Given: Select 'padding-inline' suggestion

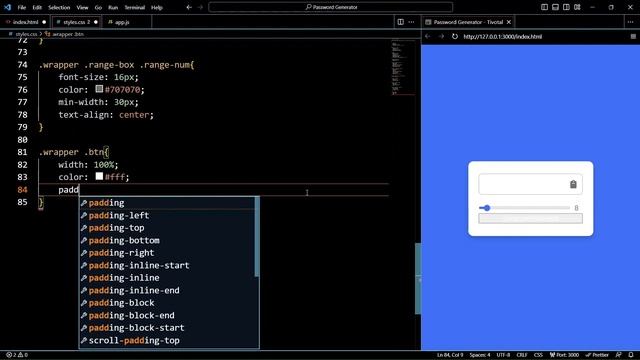Looking at the screenshot, I should point(167,278).
